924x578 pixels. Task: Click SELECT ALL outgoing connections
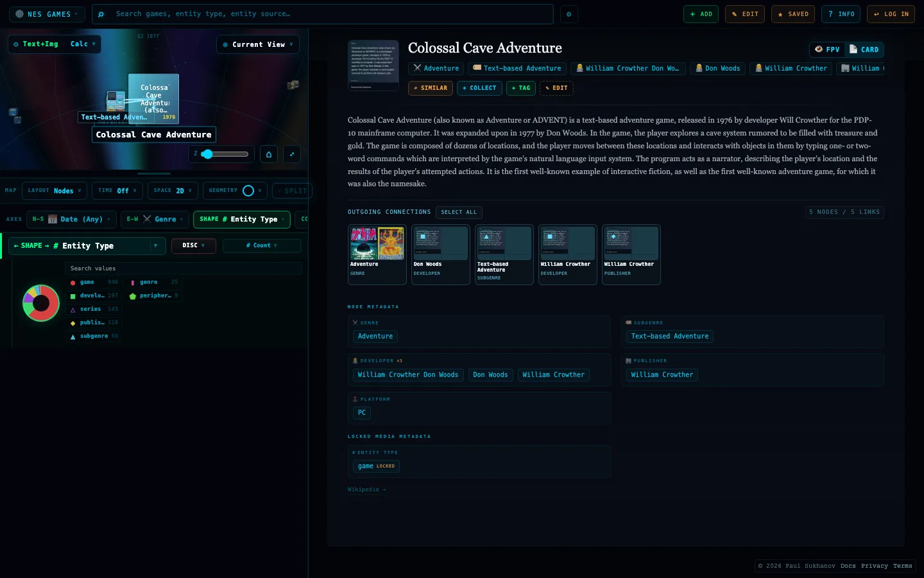(x=459, y=213)
